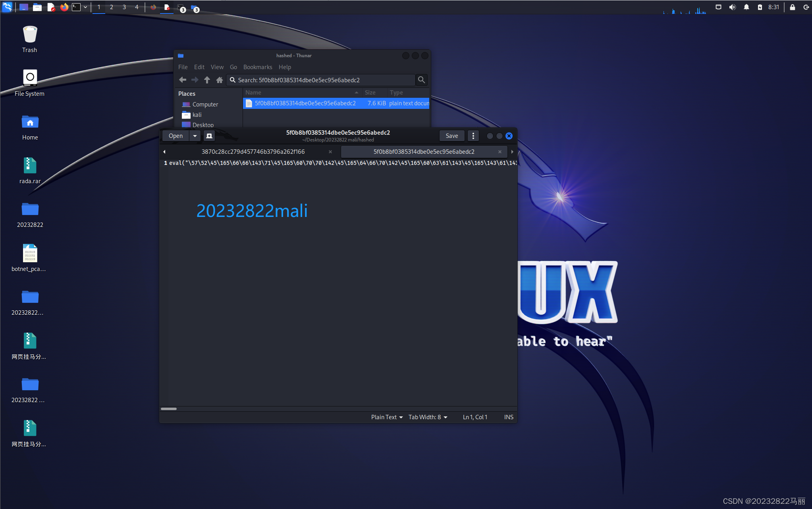Image resolution: width=812 pixels, height=509 pixels.
Task: Open the Edit menu in Thunar
Action: [199, 67]
